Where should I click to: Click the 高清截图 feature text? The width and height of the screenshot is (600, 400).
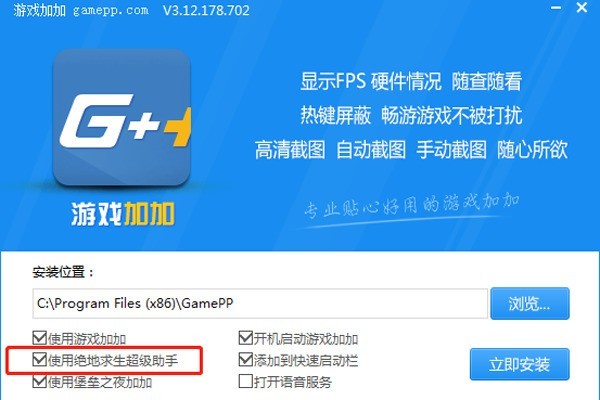[x=290, y=149]
